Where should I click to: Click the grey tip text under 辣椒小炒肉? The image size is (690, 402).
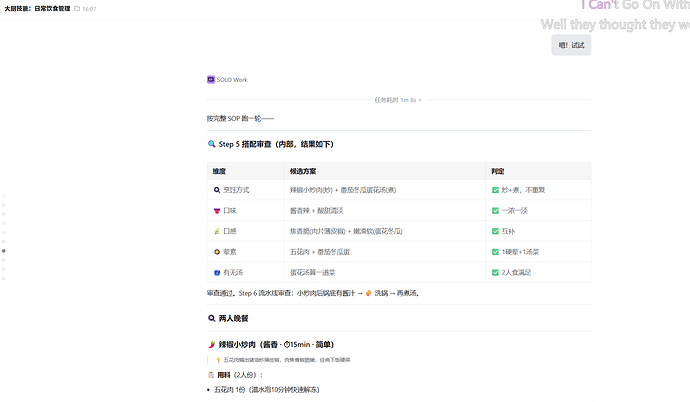[287, 360]
